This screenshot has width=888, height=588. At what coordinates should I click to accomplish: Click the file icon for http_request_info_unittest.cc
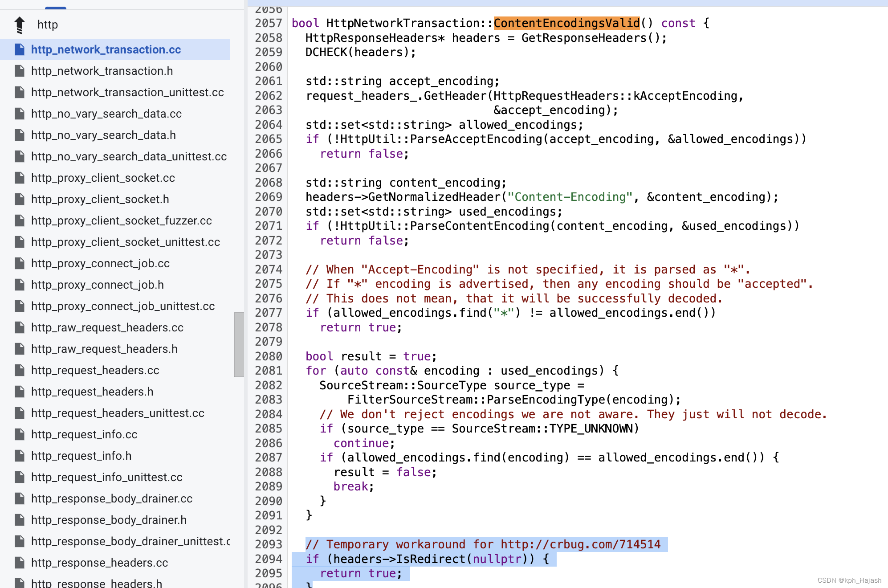click(20, 477)
